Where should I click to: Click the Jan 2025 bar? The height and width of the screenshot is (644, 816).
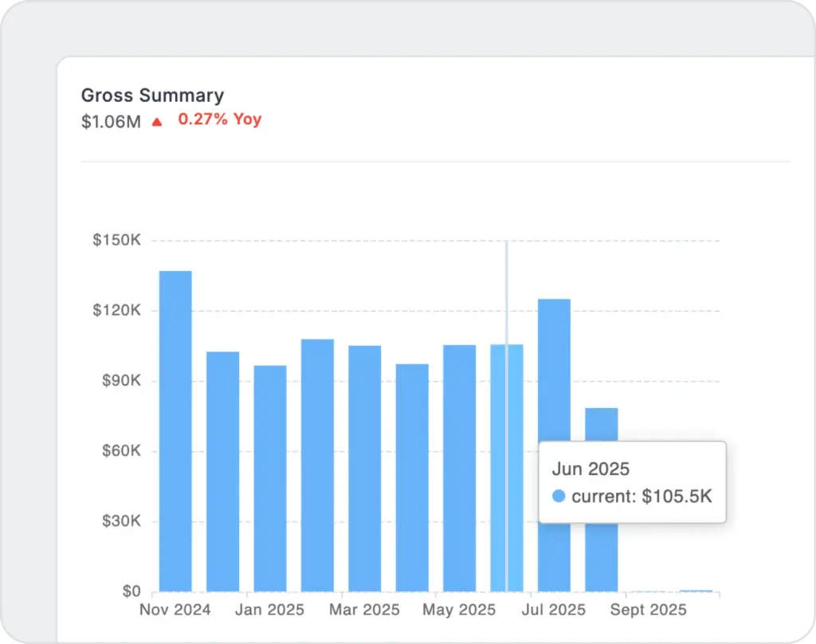click(x=270, y=478)
